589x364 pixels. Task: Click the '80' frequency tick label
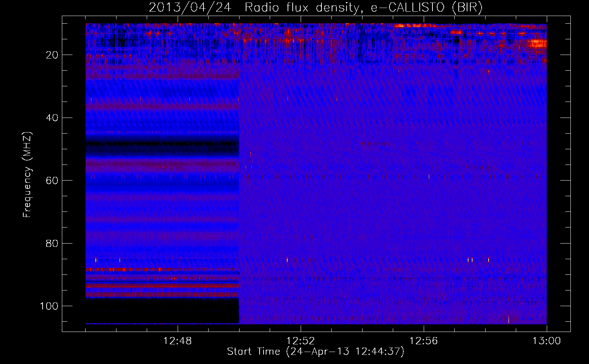tap(52, 243)
